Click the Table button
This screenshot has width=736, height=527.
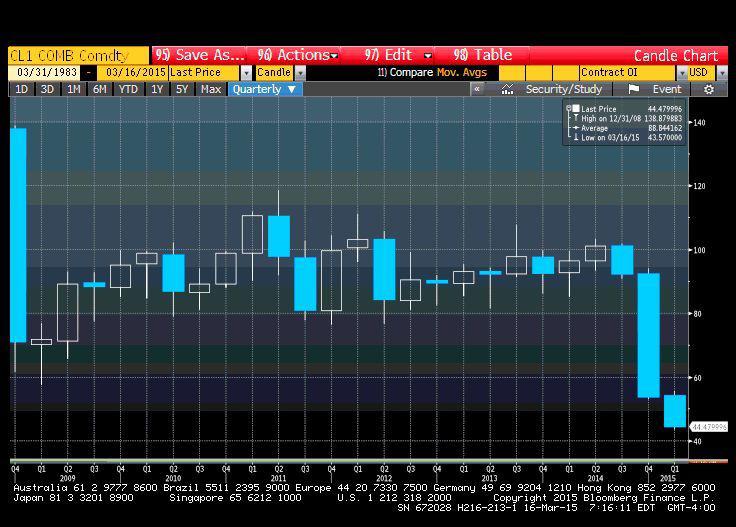point(483,55)
